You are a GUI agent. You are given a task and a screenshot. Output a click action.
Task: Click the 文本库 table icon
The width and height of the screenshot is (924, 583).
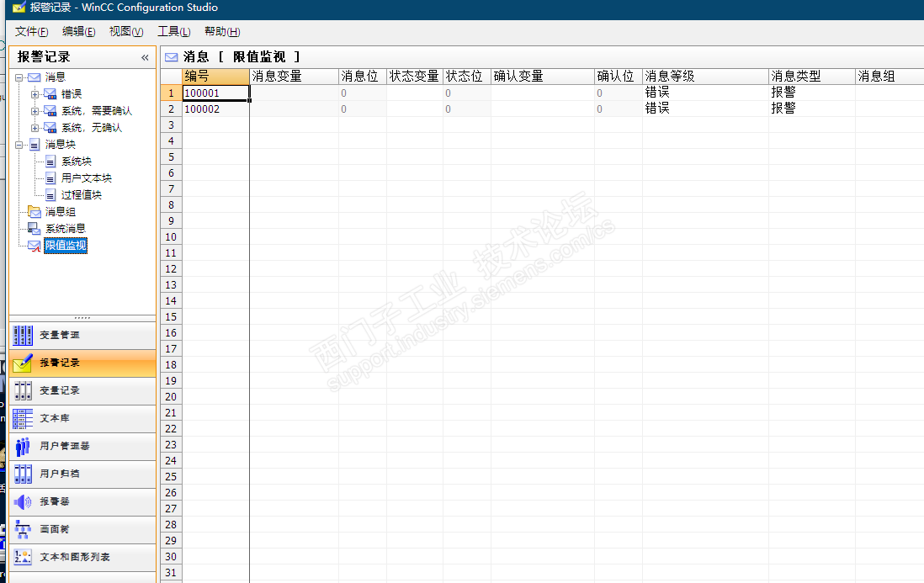23,419
